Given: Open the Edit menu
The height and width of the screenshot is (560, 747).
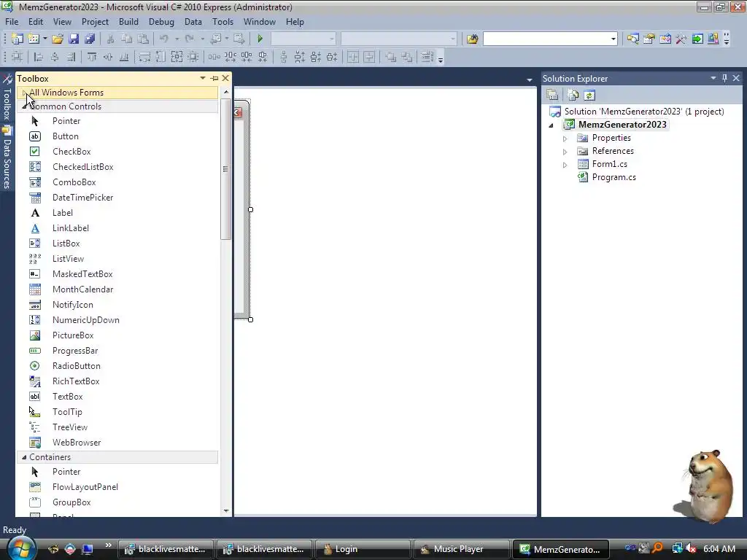Looking at the screenshot, I should [35, 22].
